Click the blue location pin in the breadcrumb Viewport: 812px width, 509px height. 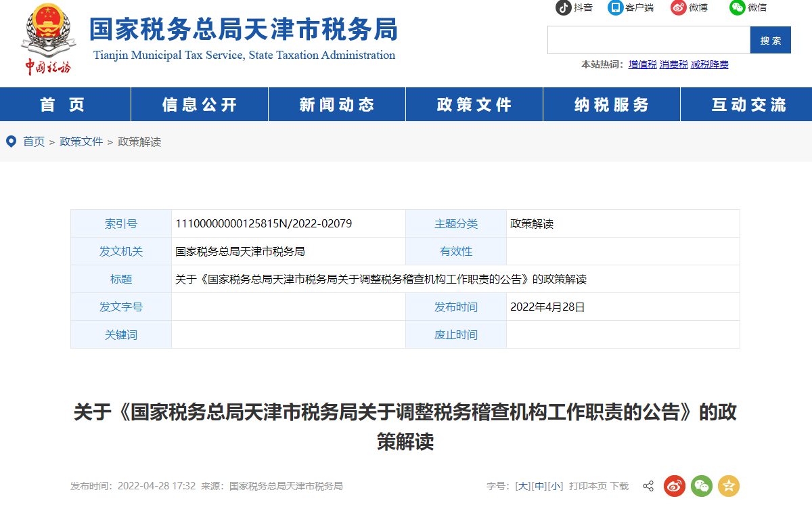tap(10, 142)
